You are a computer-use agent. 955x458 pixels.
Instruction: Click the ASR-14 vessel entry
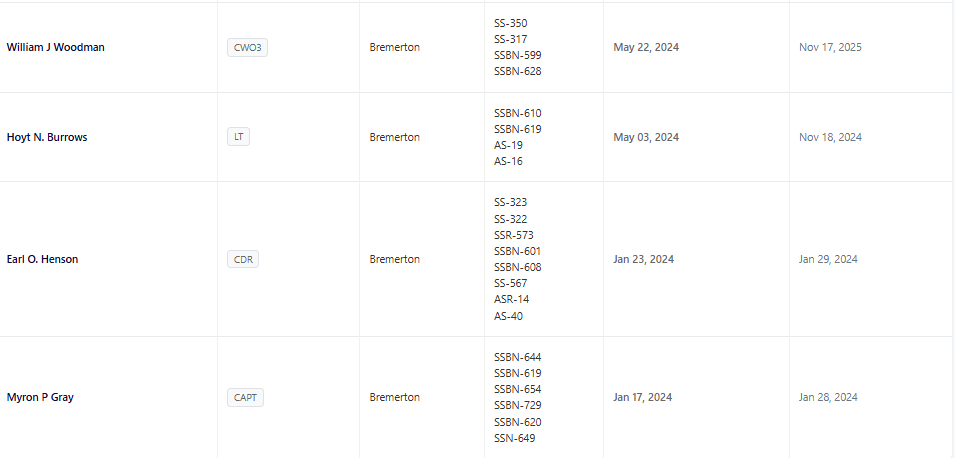(x=511, y=299)
